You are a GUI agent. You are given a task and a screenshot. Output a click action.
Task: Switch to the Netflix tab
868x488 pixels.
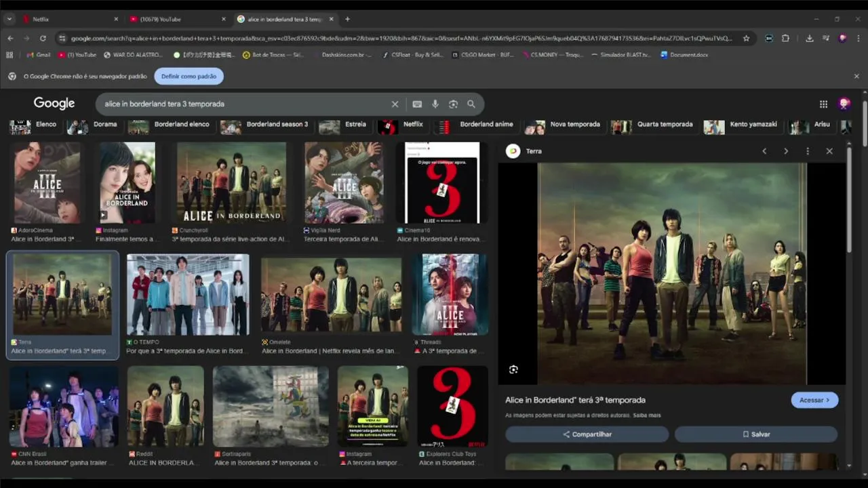(x=68, y=19)
